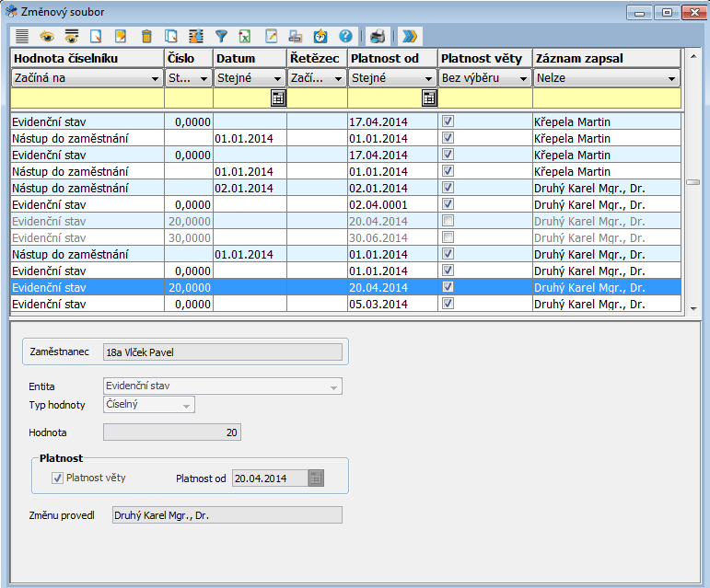
Task: Click the Excel export icon
Action: [x=246, y=37]
